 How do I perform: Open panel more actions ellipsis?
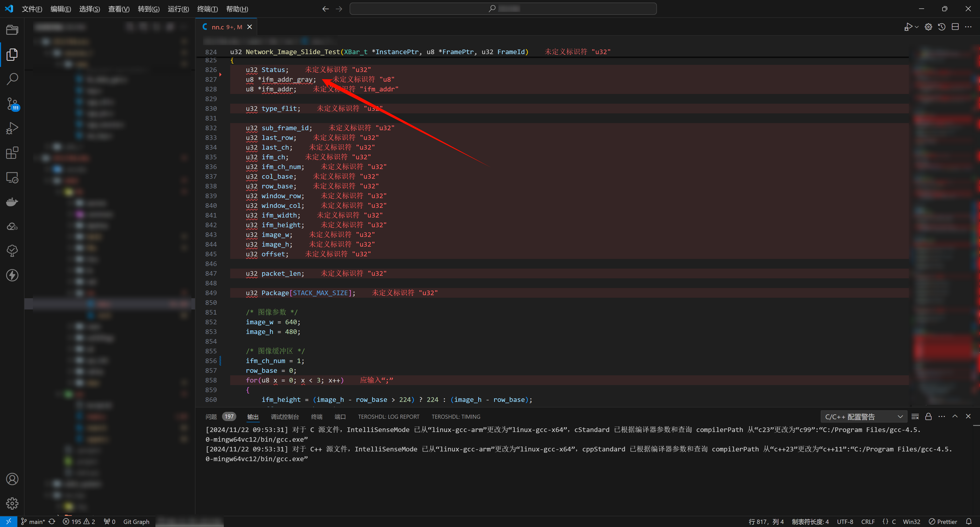coord(941,417)
